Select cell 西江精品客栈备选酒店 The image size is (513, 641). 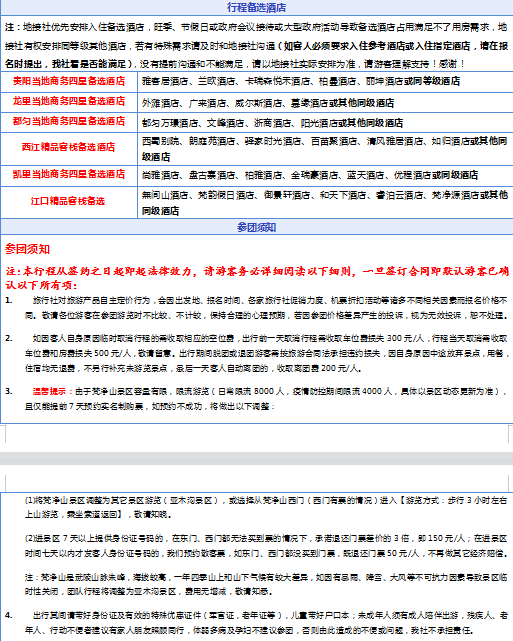coord(69,147)
